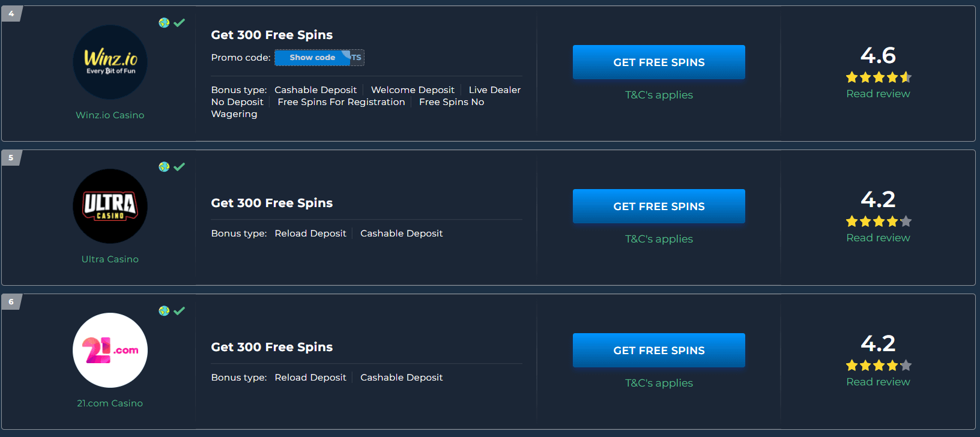This screenshot has width=980, height=437.
Task: Get free spins at Winz.io Casino
Action: coord(659,62)
